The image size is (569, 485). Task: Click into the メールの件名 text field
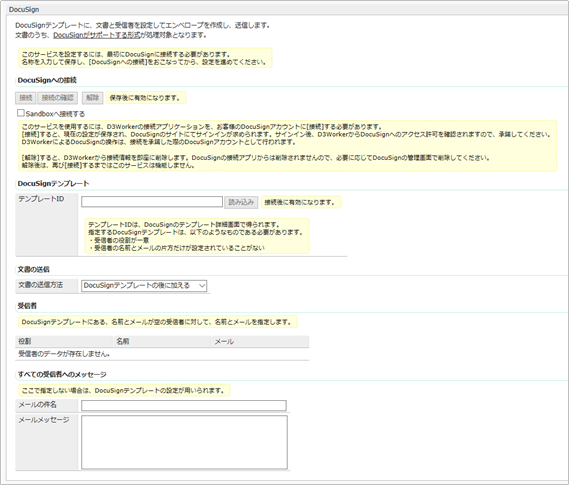pyautogui.click(x=184, y=405)
